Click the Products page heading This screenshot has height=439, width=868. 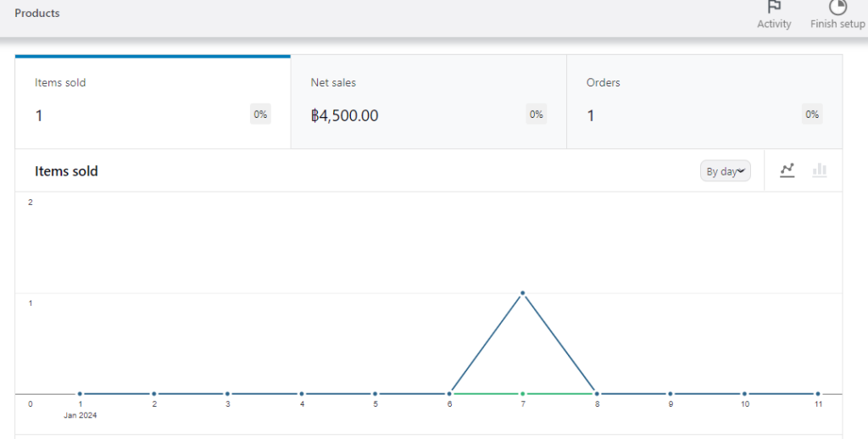click(x=37, y=14)
